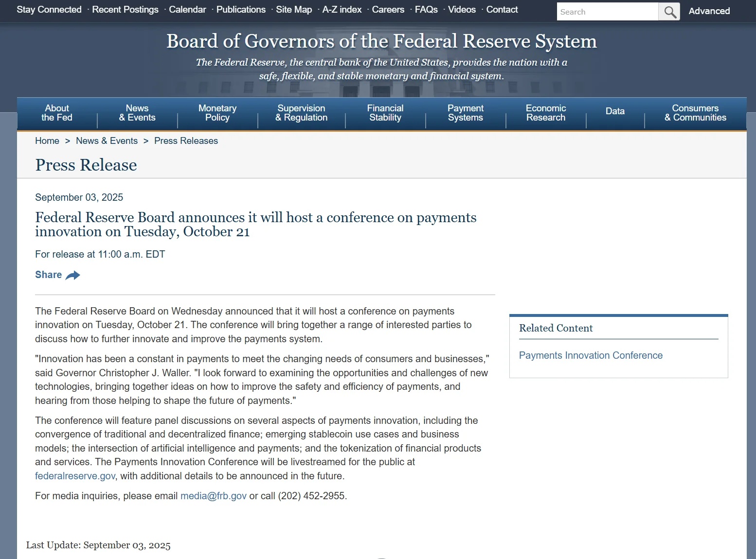
Task: Open the Economic Research menu
Action: [545, 113]
